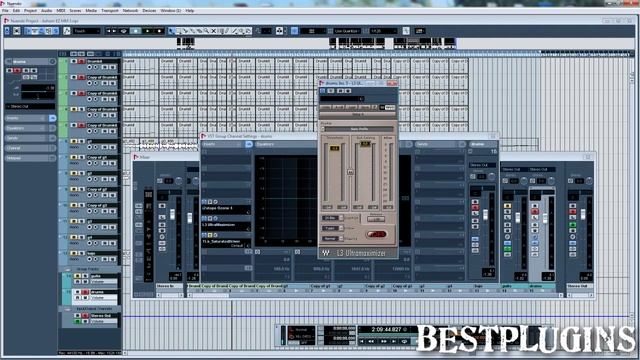The width and height of the screenshot is (640, 360).
Task: Open the Project menu
Action: click(x=31, y=11)
